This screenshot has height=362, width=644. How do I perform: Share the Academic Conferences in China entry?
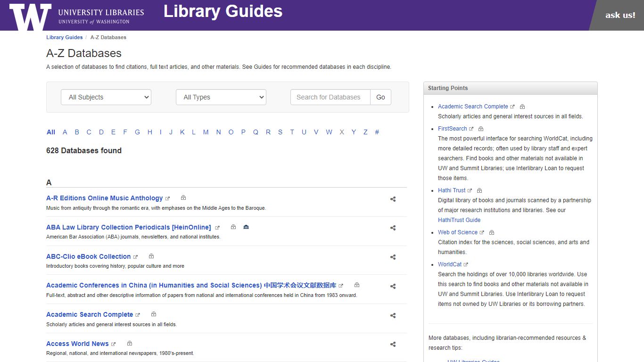[393, 287]
